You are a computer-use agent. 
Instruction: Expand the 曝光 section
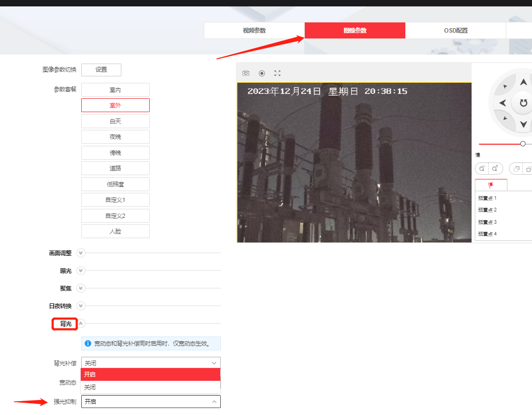[81, 271]
